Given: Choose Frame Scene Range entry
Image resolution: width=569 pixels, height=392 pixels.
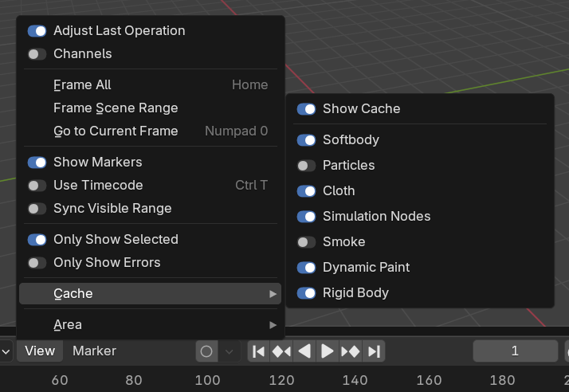Looking at the screenshot, I should 151,108.
